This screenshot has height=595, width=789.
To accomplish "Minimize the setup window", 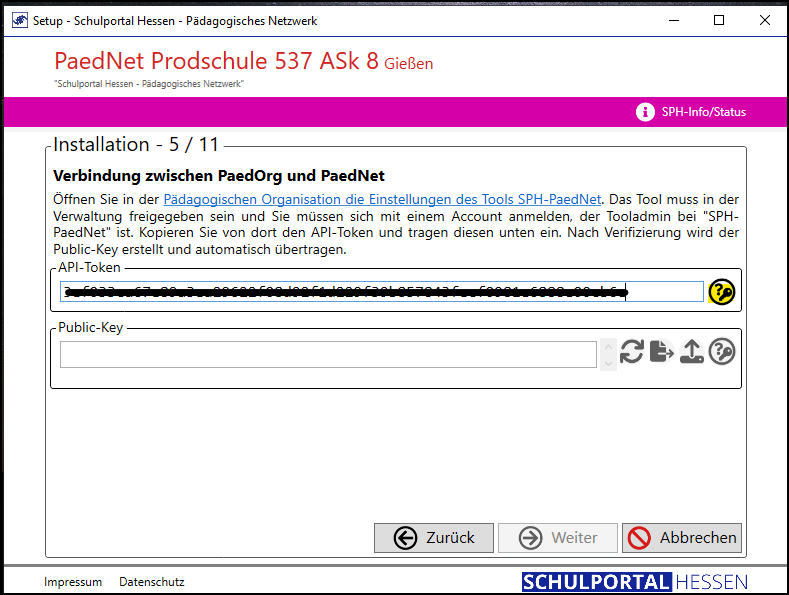I will click(674, 20).
